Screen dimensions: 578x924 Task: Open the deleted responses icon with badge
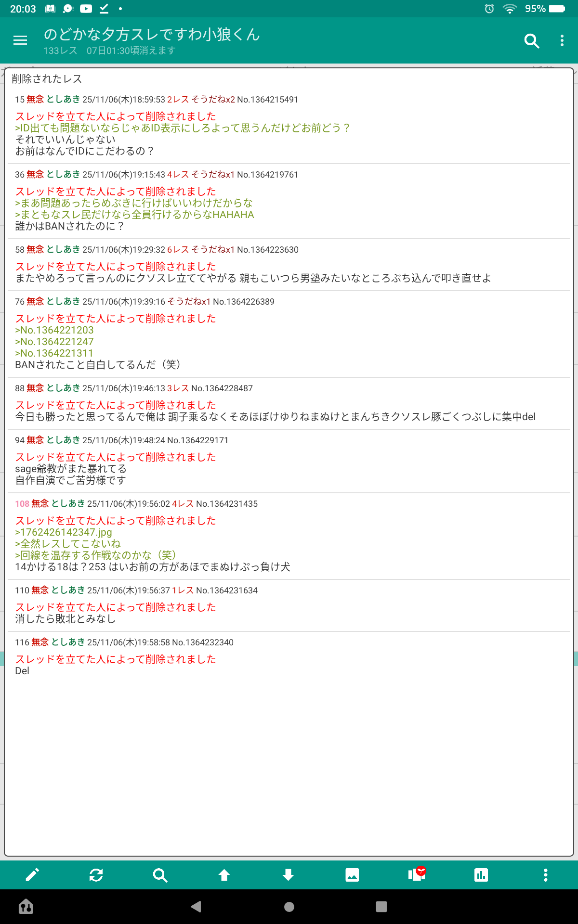417,874
